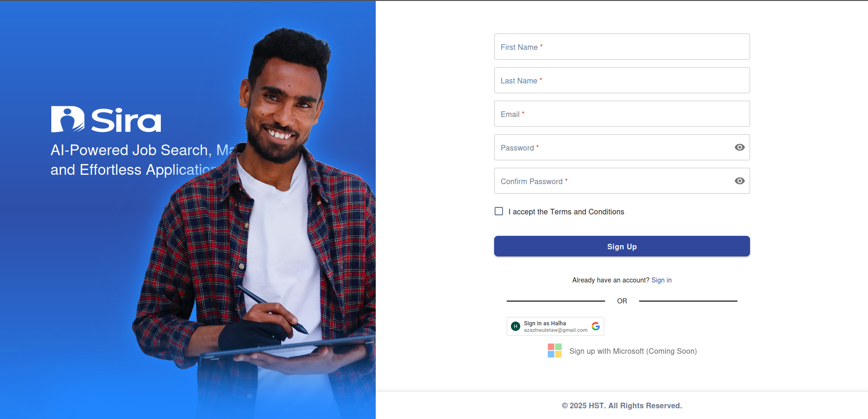Check the Terms and Conditions checkbox
This screenshot has height=419, width=868.
click(499, 211)
